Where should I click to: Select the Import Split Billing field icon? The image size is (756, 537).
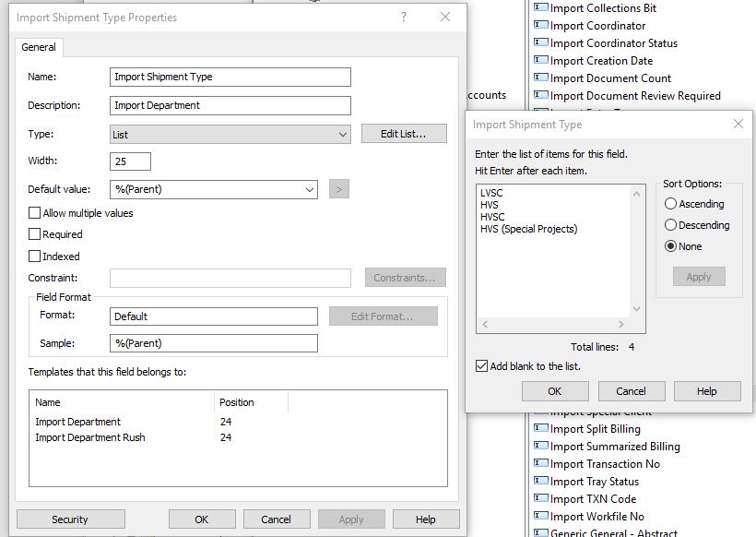pyautogui.click(x=541, y=429)
